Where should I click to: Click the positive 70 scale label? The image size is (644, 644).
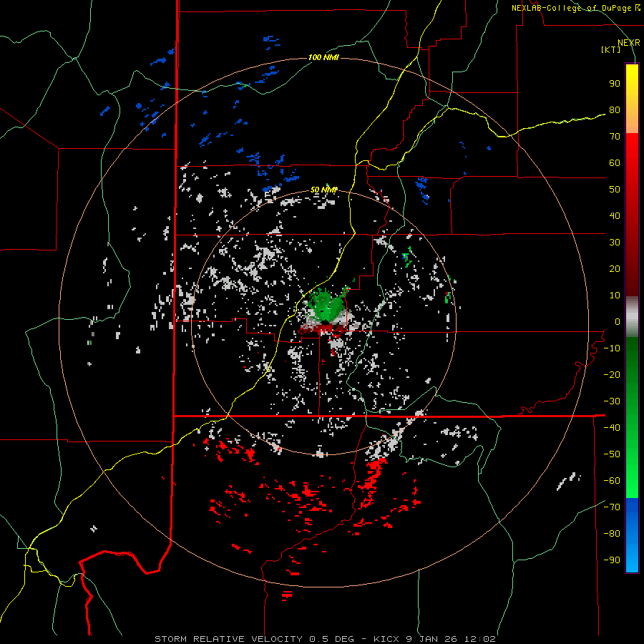pos(615,137)
